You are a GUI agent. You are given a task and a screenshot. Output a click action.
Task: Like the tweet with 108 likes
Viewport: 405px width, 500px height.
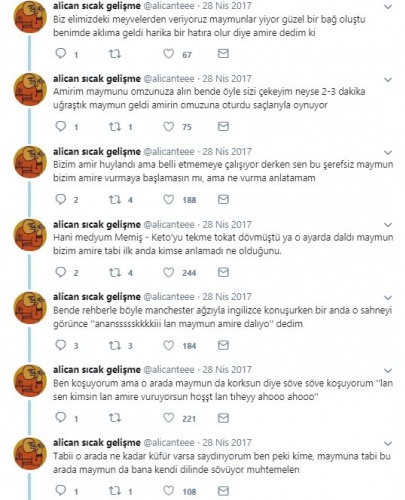coord(169,491)
